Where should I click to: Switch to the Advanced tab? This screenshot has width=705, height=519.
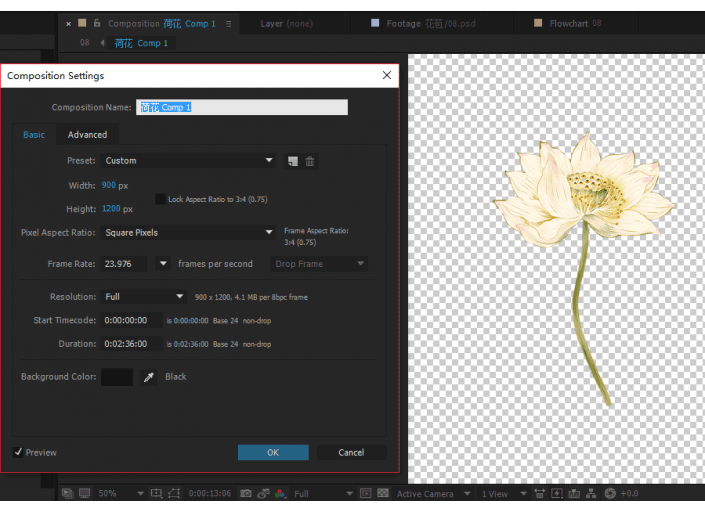87,134
